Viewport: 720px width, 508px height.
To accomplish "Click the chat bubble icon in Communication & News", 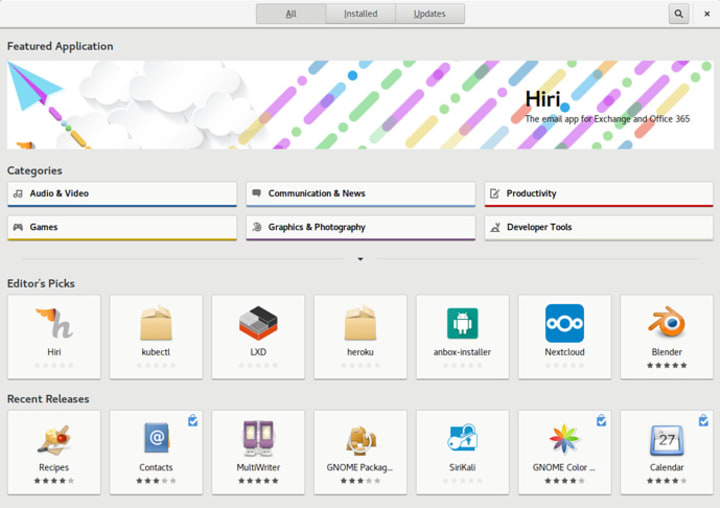I will [257, 193].
